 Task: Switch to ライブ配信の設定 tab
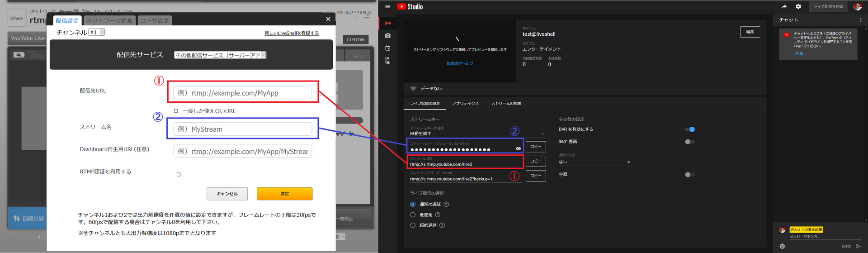pos(425,104)
